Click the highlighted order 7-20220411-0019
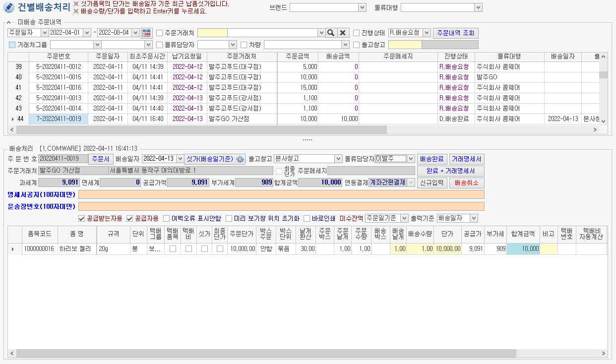 click(59, 119)
